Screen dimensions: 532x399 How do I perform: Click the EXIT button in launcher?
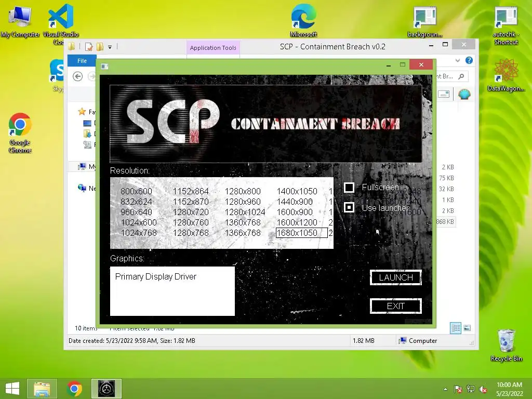point(395,306)
